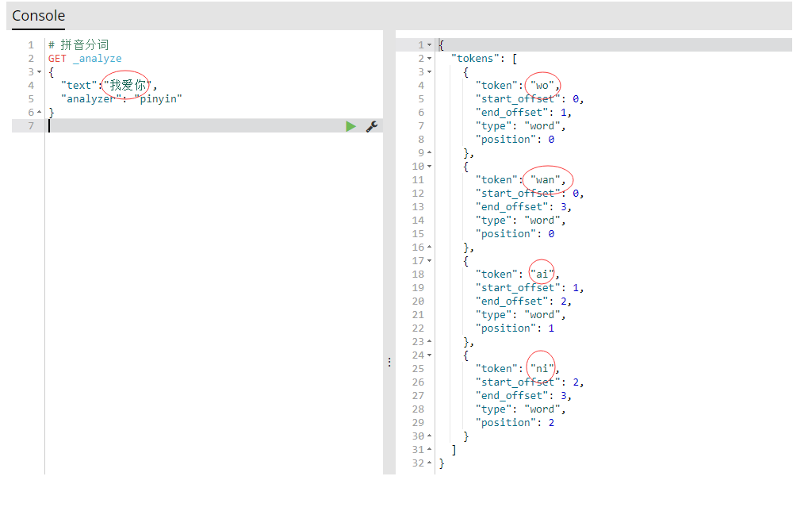
Task: Fold the "ni" token object at line 24
Action: pyautogui.click(x=429, y=355)
